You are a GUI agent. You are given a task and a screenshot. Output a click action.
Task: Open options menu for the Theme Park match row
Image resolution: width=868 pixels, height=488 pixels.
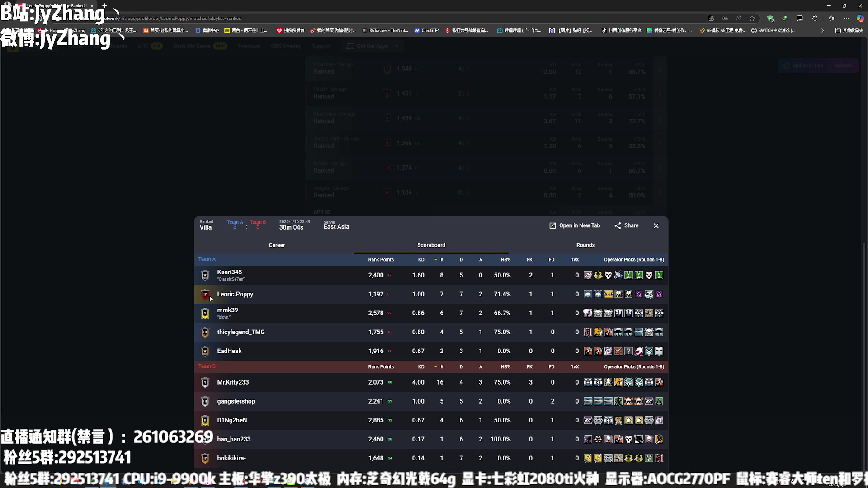pyautogui.click(x=660, y=143)
